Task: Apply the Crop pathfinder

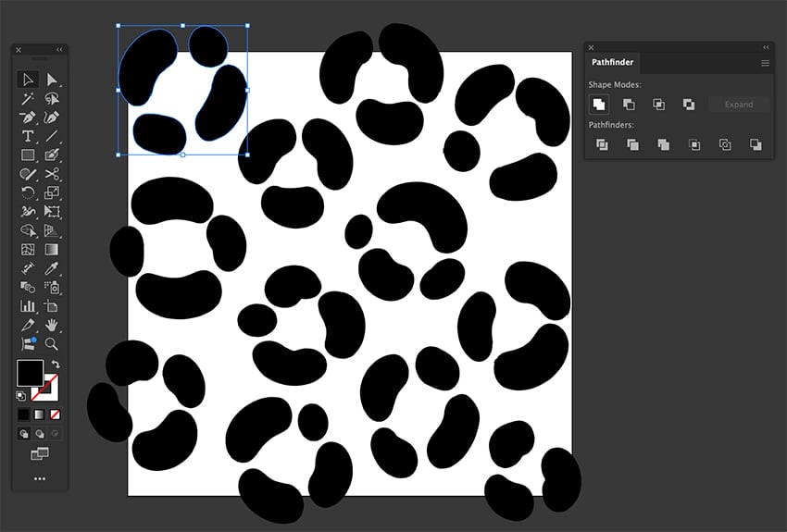Action: click(x=694, y=145)
